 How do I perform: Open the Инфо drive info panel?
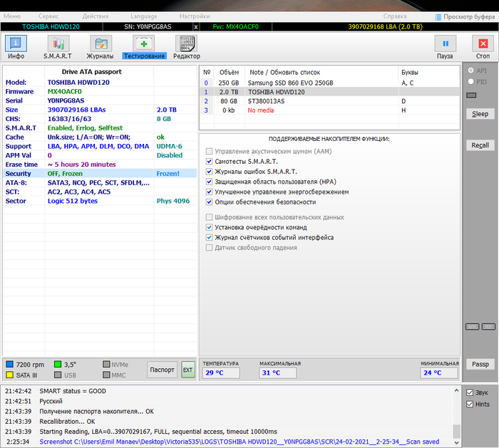pyautogui.click(x=16, y=47)
